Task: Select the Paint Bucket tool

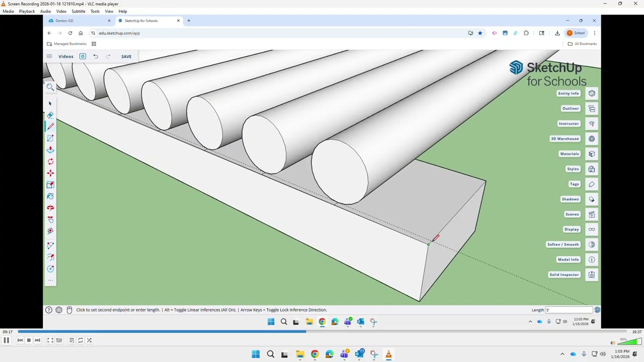Action: 50,196
